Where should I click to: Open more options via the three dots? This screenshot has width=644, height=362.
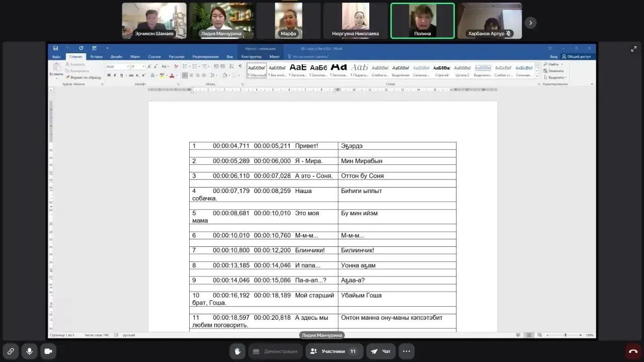407,351
